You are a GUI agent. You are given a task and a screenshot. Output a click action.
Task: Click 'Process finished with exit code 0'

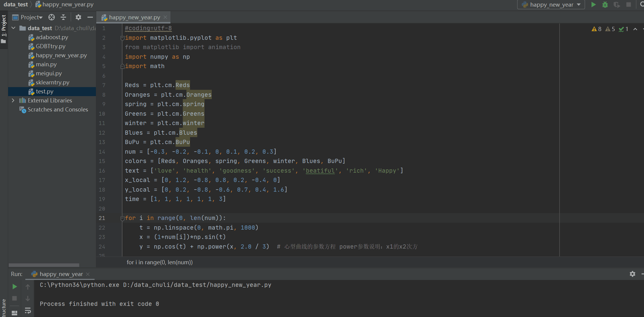(x=99, y=304)
